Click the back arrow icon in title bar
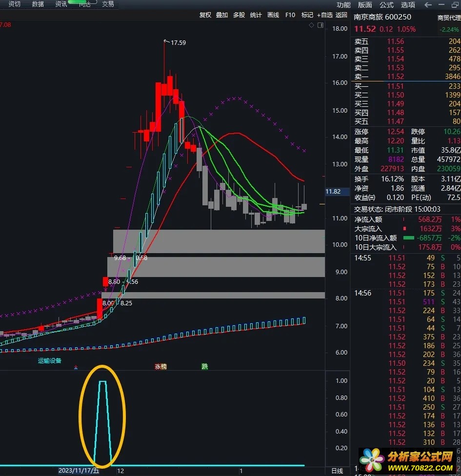 (428, 5)
